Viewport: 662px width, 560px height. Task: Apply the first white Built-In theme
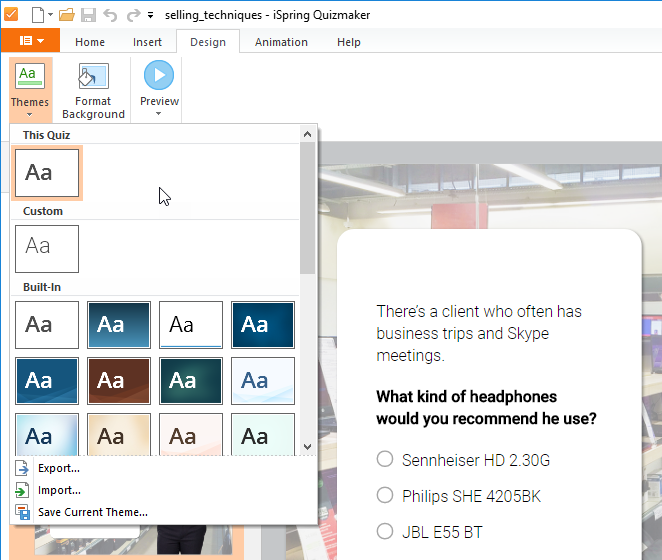coord(47,325)
